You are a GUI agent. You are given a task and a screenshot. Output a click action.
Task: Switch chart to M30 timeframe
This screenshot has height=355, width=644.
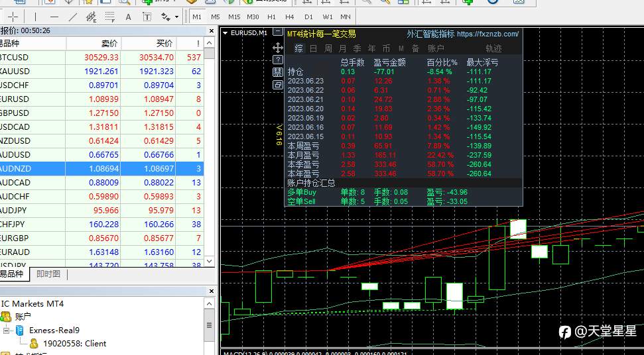coord(253,17)
